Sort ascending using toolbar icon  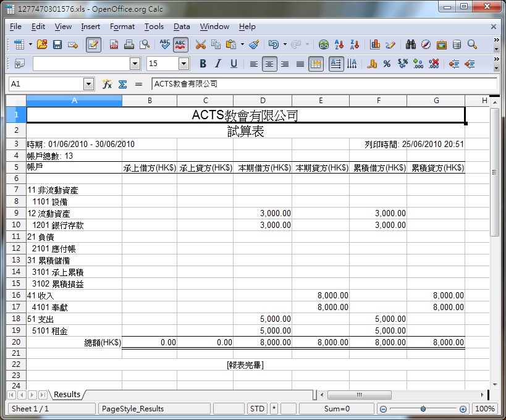coord(339,44)
